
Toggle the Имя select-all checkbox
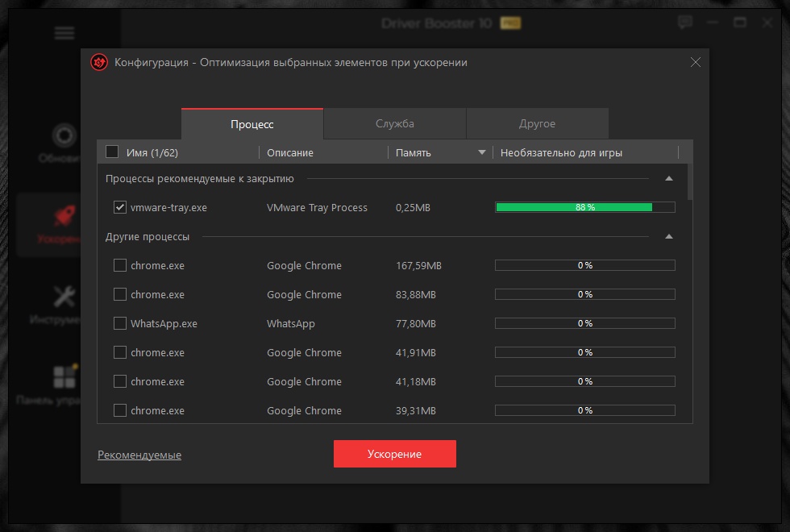pos(111,152)
